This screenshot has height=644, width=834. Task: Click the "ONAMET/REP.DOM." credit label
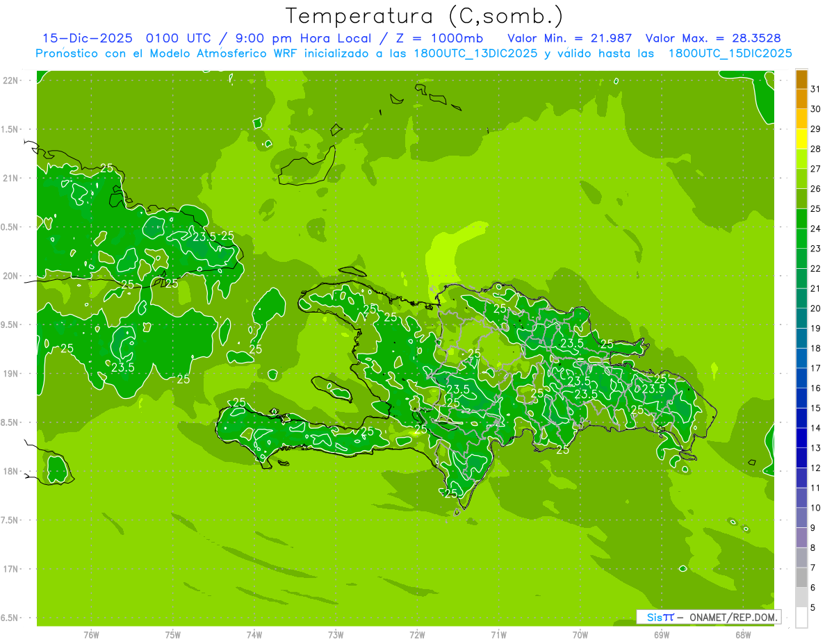[x=732, y=617]
